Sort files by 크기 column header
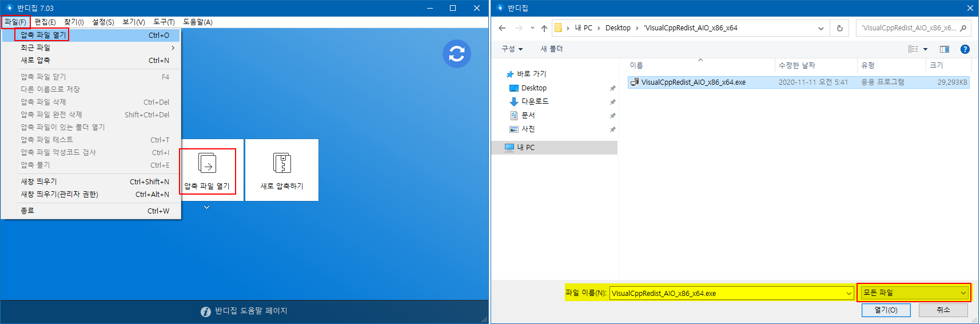 point(948,65)
